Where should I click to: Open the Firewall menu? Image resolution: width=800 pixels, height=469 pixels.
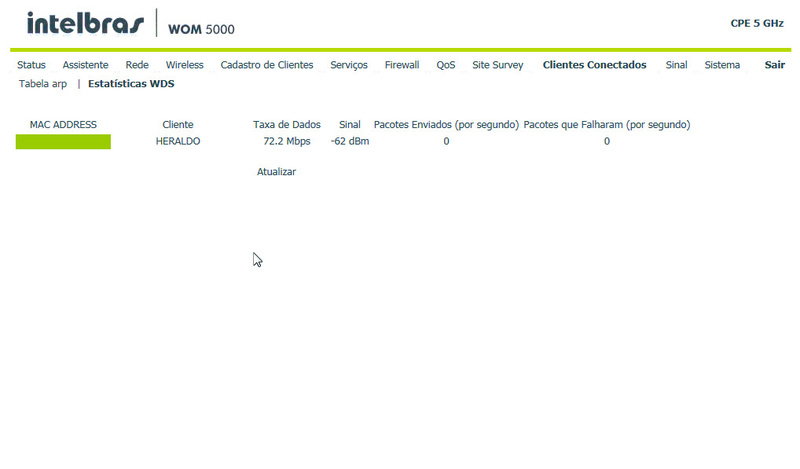(x=402, y=65)
